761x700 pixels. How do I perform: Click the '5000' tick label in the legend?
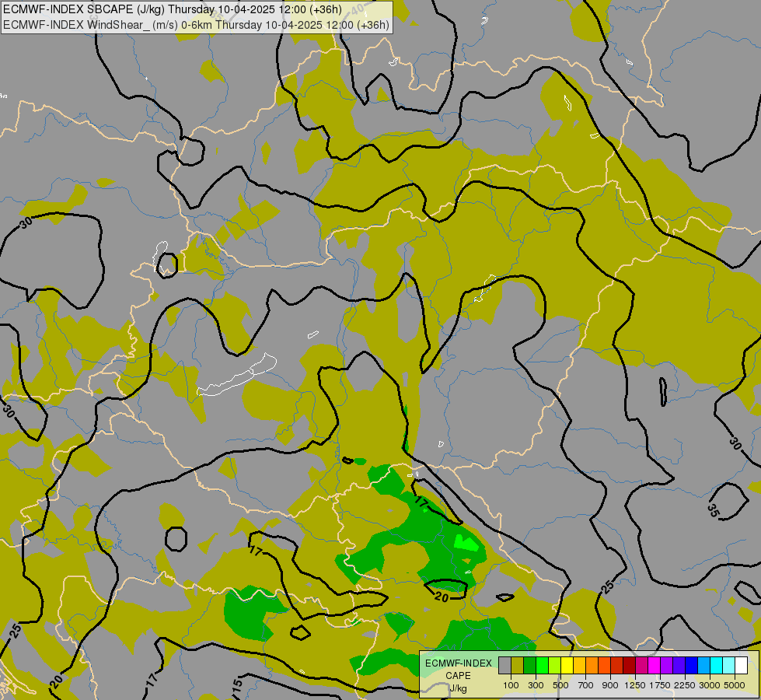click(x=735, y=685)
